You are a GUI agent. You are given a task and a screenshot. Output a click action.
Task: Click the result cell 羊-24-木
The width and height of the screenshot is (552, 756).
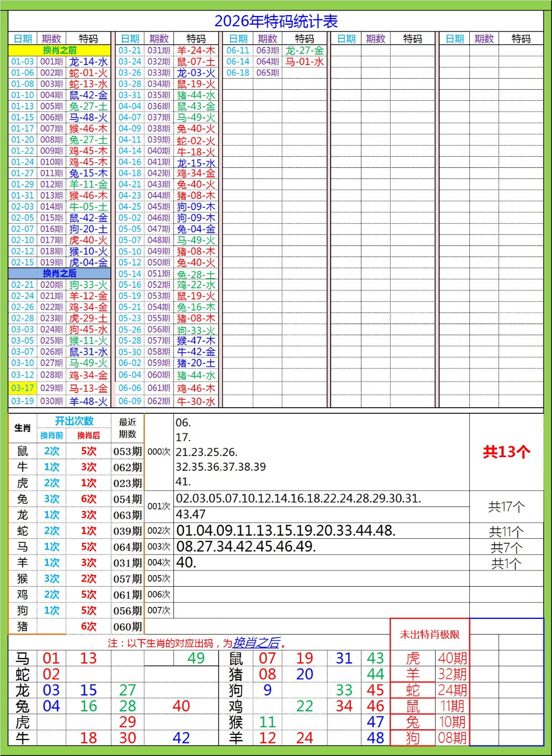[196, 50]
